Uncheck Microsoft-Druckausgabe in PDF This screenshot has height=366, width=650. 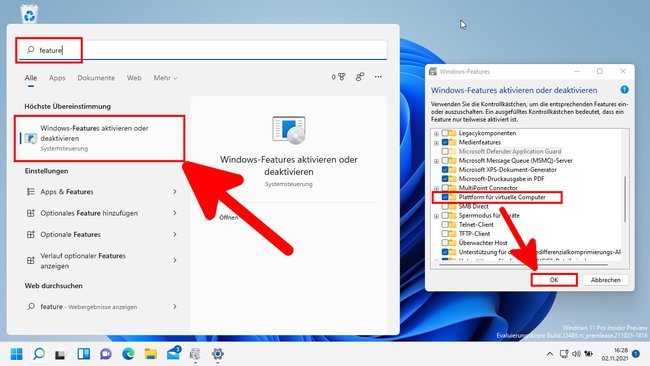pos(445,179)
